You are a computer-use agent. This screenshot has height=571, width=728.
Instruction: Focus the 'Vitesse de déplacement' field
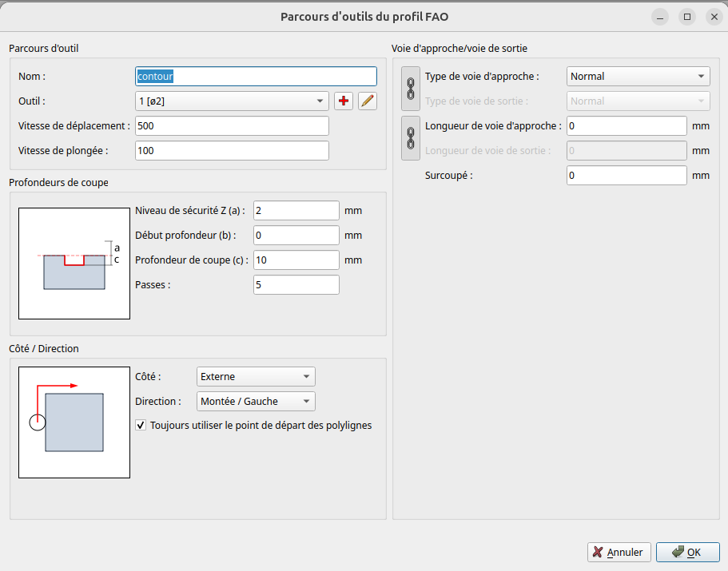[232, 126]
